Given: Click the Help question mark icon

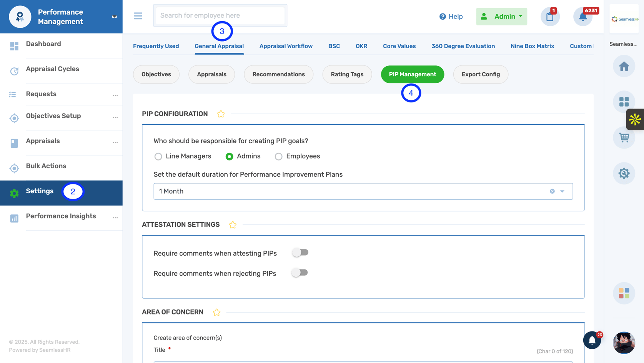Looking at the screenshot, I should pyautogui.click(x=443, y=17).
